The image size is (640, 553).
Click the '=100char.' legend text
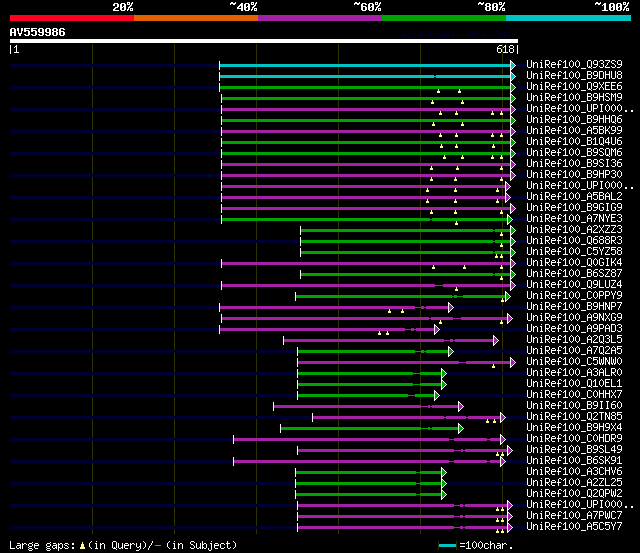(x=486, y=546)
